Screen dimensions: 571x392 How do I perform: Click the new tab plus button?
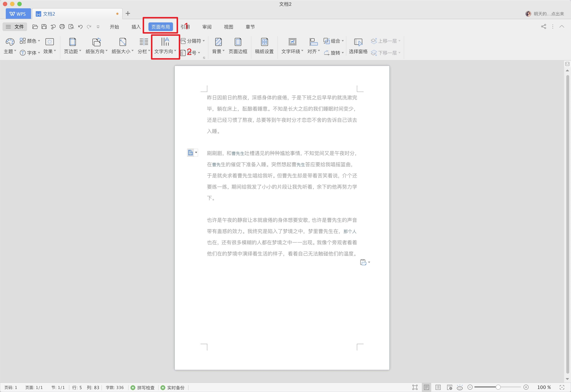pyautogui.click(x=128, y=14)
